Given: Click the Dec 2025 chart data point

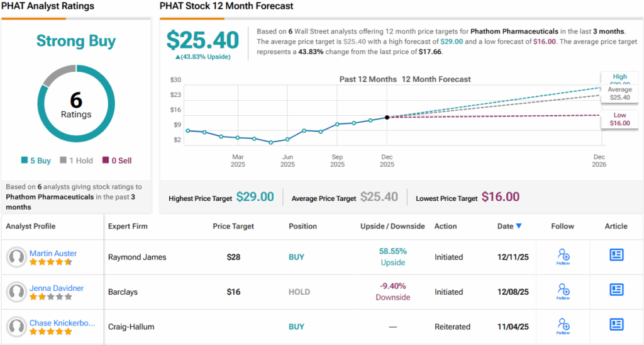Looking at the screenshot, I should (387, 117).
